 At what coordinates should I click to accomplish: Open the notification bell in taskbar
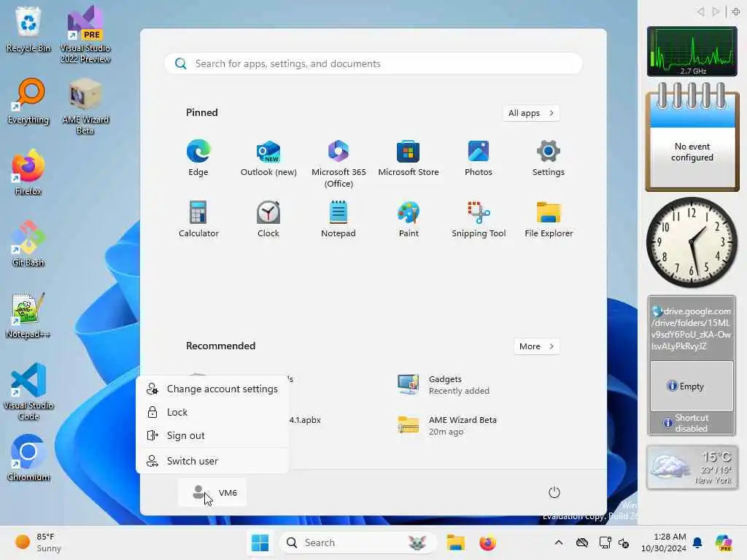click(697, 542)
